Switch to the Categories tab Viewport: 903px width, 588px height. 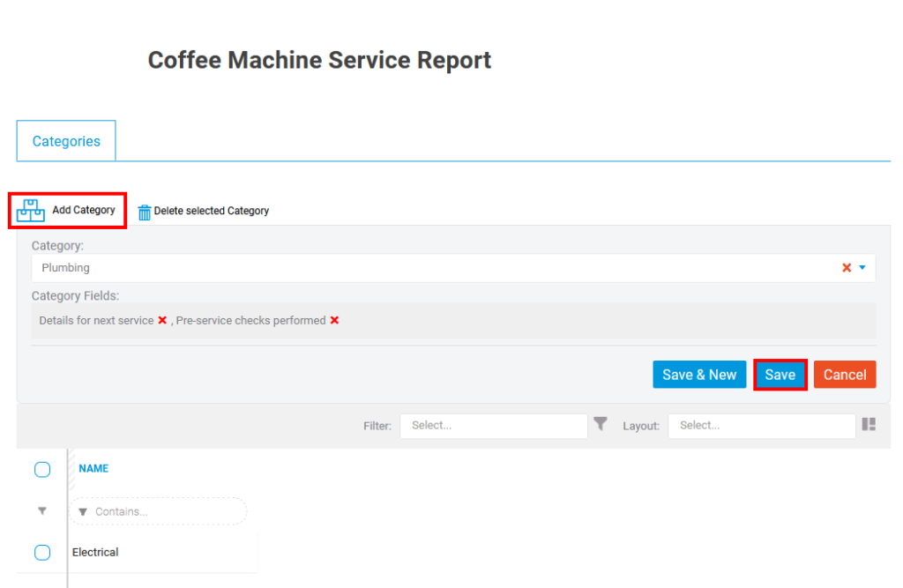[65, 140]
